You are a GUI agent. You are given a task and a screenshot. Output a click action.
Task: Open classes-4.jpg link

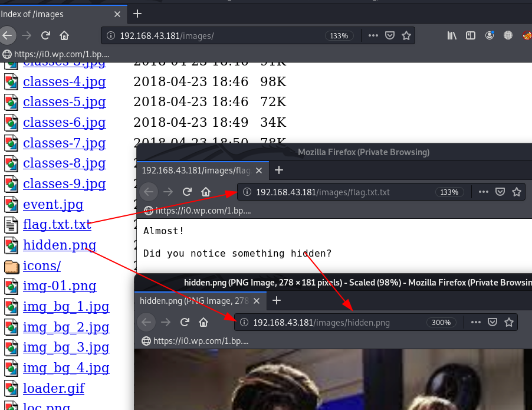[x=64, y=82]
